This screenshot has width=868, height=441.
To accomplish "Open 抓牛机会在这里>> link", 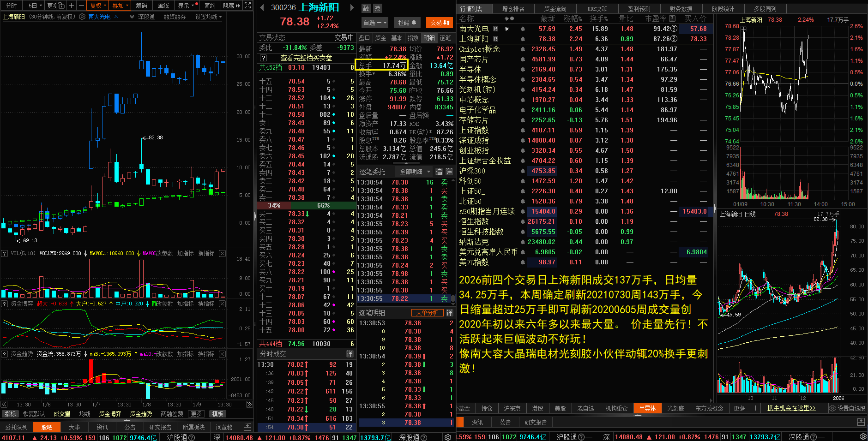I will pos(791,408).
